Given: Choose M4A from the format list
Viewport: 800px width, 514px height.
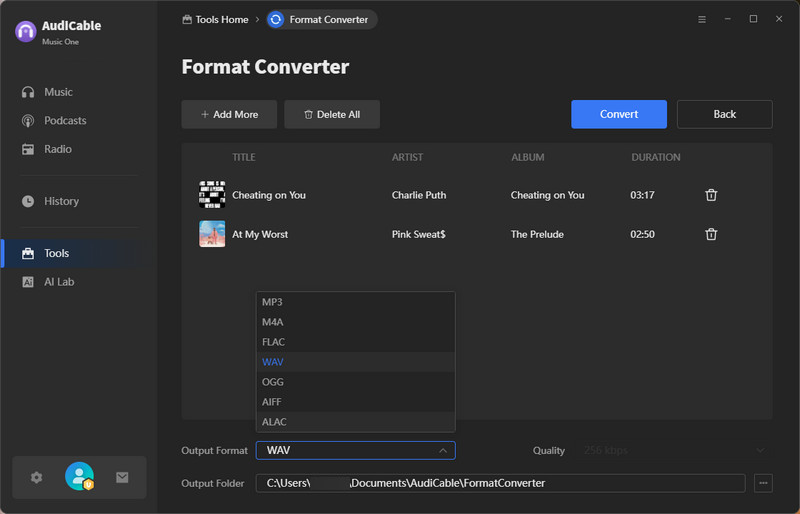Looking at the screenshot, I should pos(355,322).
